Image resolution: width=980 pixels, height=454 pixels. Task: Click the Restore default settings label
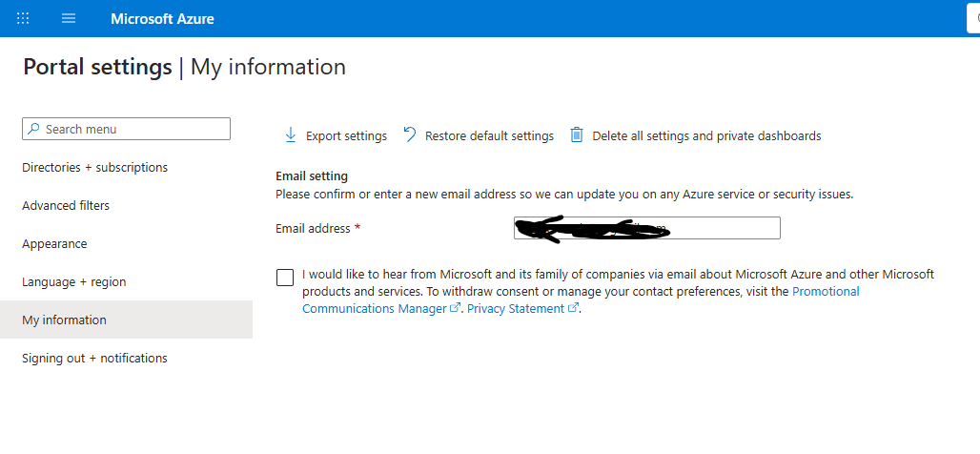coord(489,135)
